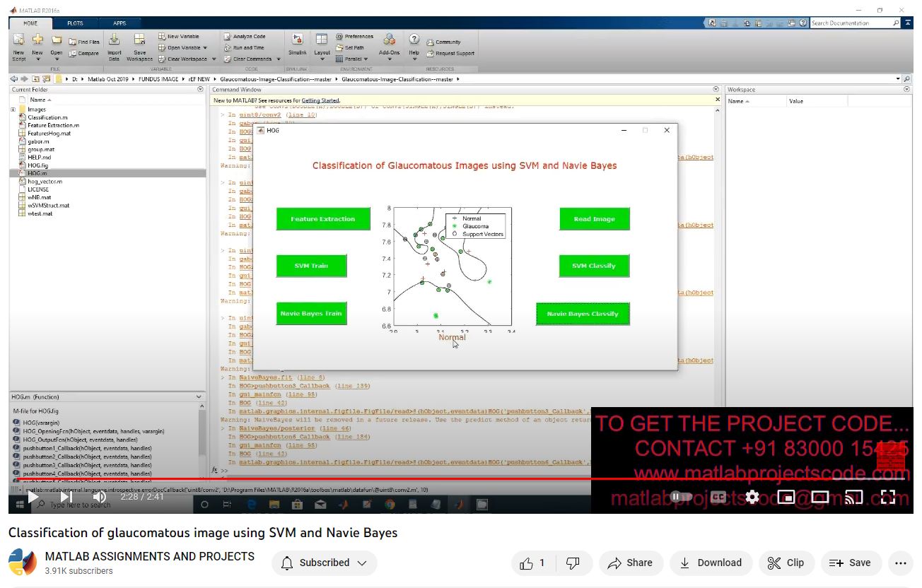Open the Clear Workspace dropdown

click(214, 59)
